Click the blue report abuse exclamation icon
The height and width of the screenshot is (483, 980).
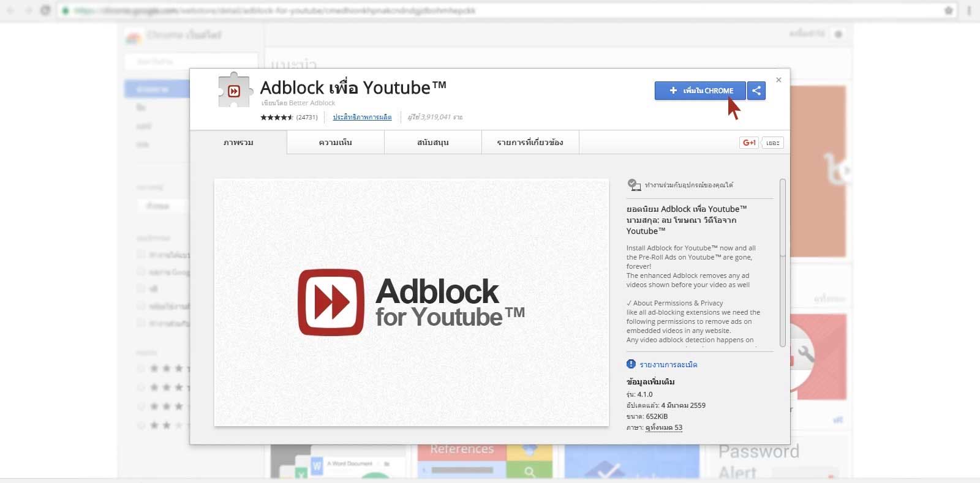(631, 364)
